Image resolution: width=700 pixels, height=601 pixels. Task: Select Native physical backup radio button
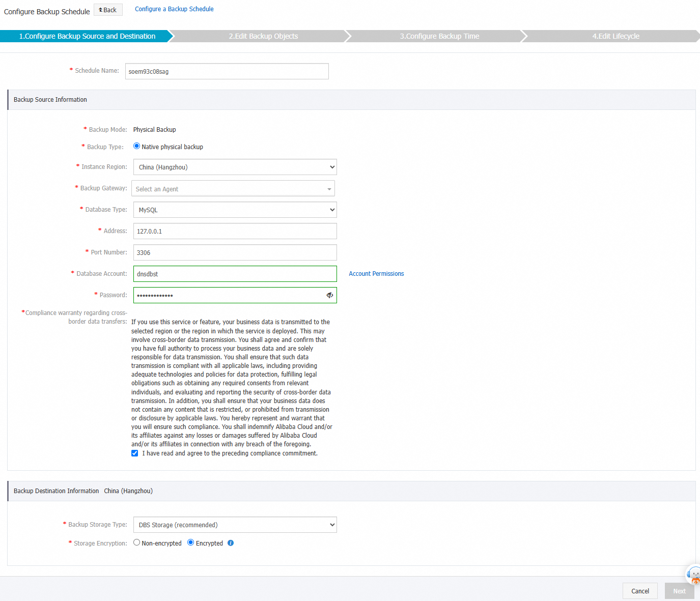[136, 146]
